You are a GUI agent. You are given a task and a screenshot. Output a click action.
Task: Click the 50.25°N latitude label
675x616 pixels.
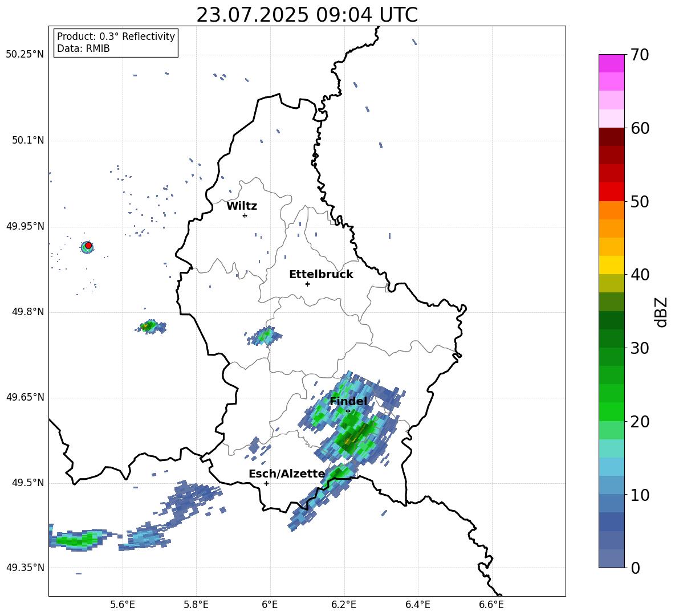tap(25, 55)
